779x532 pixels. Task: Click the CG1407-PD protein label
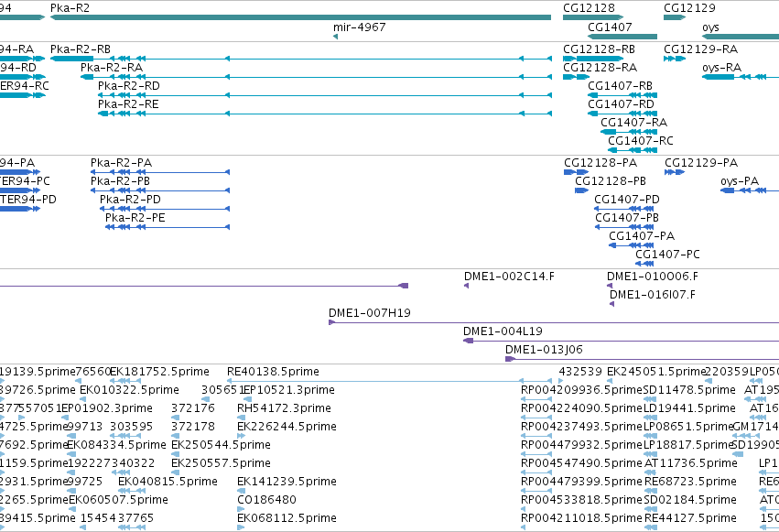click(x=626, y=200)
